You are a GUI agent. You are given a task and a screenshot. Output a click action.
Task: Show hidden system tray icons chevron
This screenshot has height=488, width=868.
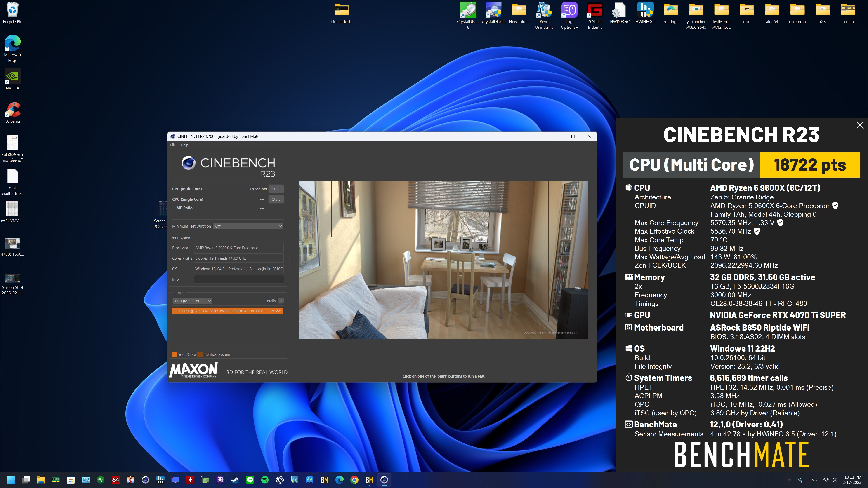(x=789, y=480)
